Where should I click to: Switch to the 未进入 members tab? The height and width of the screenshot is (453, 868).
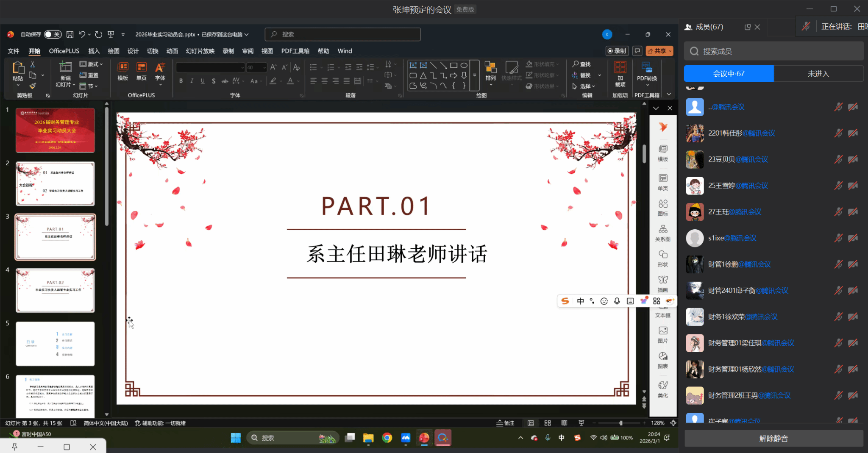(x=818, y=74)
